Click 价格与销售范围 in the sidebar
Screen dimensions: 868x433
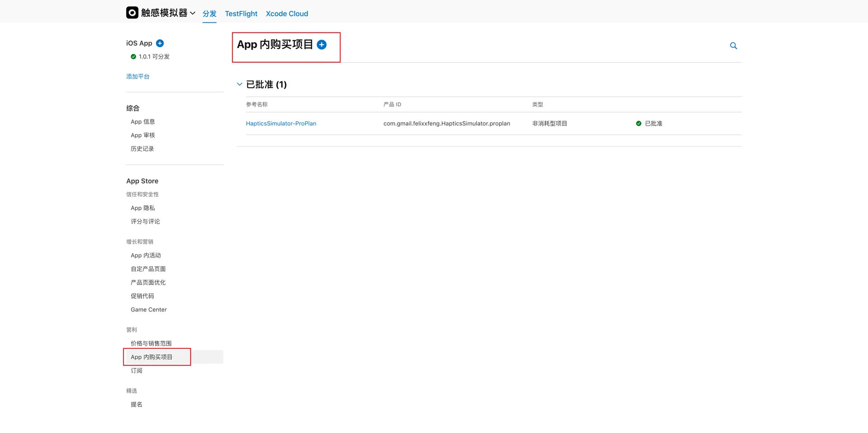point(151,343)
